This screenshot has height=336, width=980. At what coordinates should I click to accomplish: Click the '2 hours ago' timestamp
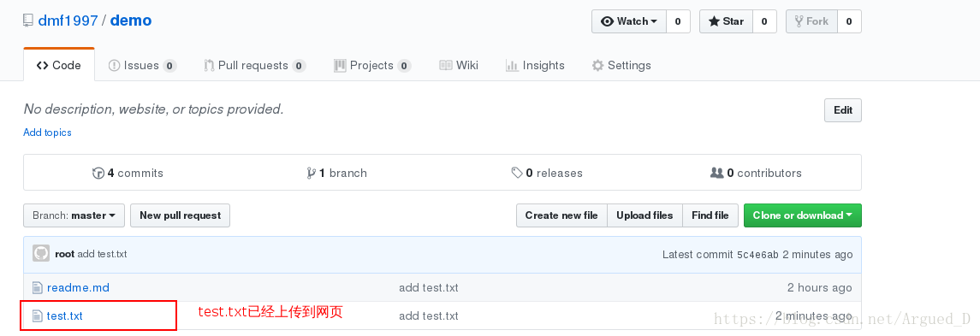[819, 288]
